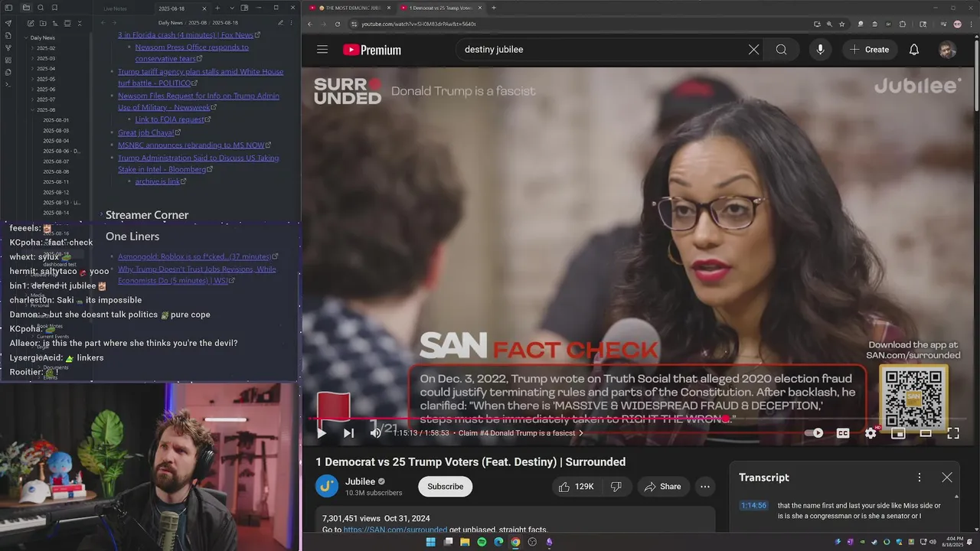Go to YouTube Premium home logo
980x551 pixels.
(x=372, y=50)
